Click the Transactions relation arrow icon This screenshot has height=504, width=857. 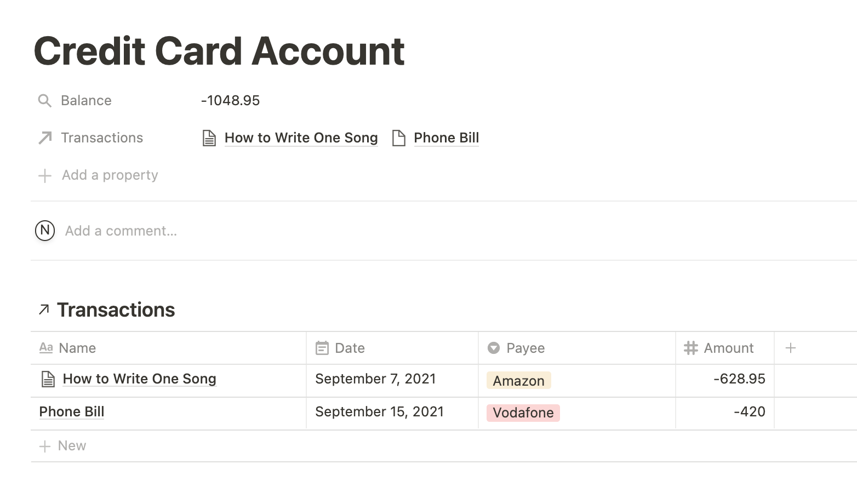click(45, 138)
